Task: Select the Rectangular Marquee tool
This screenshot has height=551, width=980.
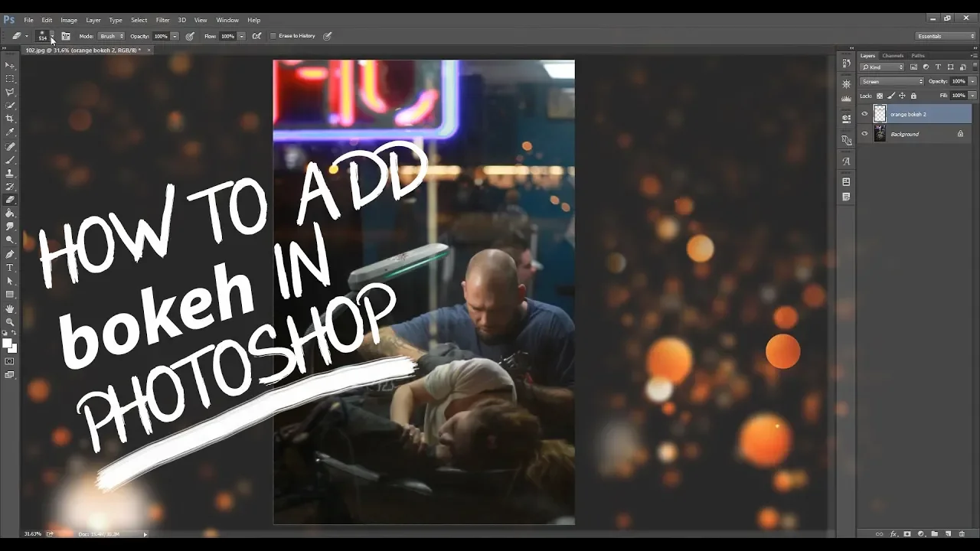Action: click(x=10, y=79)
